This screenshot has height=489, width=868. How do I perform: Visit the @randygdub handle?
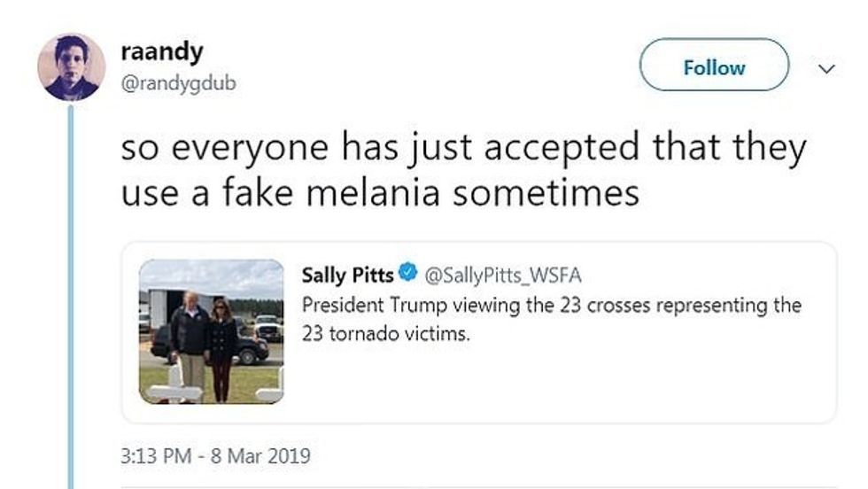point(176,83)
